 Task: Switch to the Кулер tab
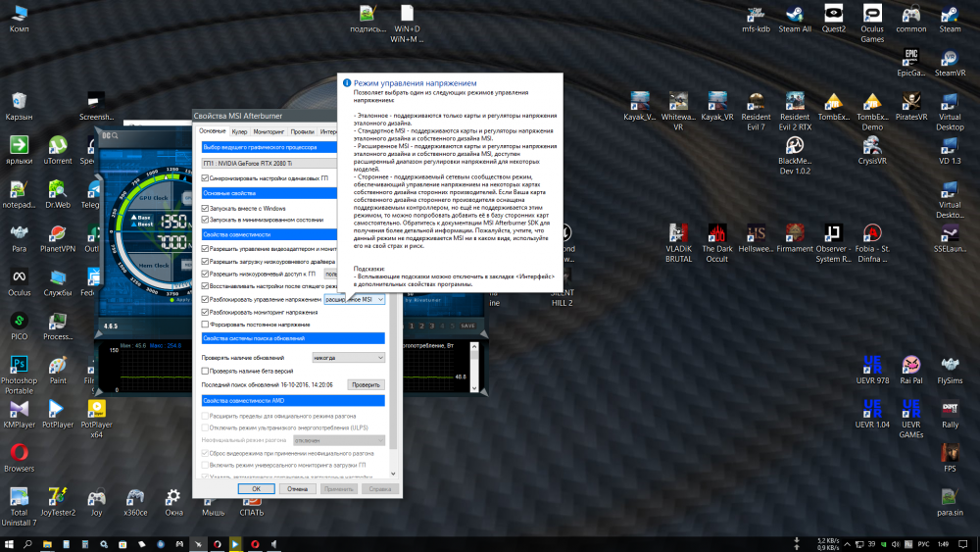pyautogui.click(x=239, y=130)
